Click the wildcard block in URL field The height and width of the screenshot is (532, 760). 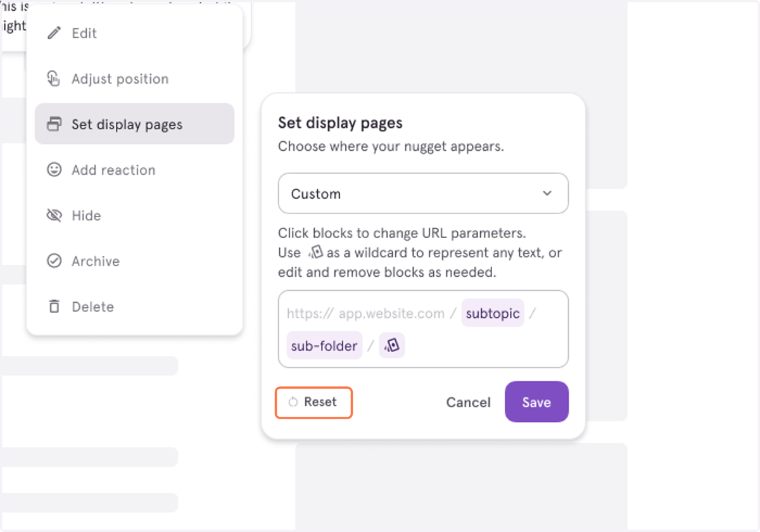coord(392,346)
